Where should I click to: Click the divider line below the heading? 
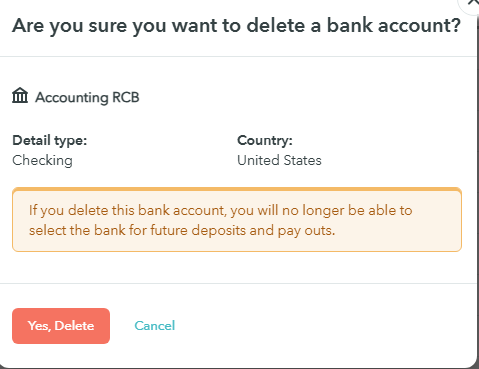coord(238,57)
